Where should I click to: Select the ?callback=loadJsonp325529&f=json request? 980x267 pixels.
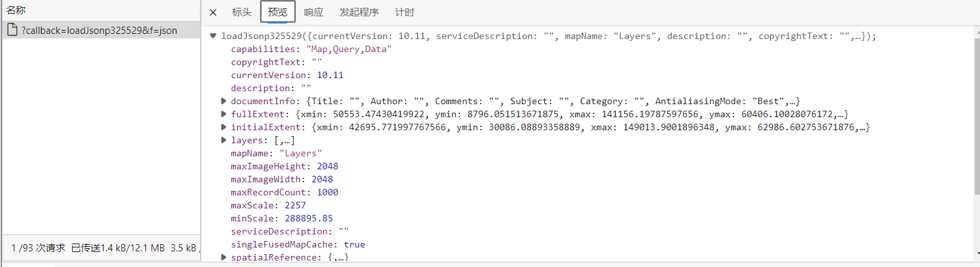pyautogui.click(x=100, y=30)
